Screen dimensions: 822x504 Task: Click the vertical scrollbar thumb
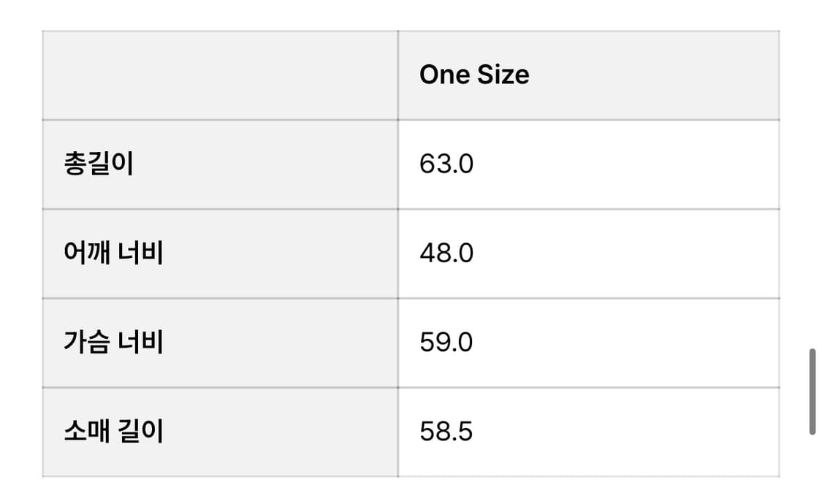[x=812, y=392]
